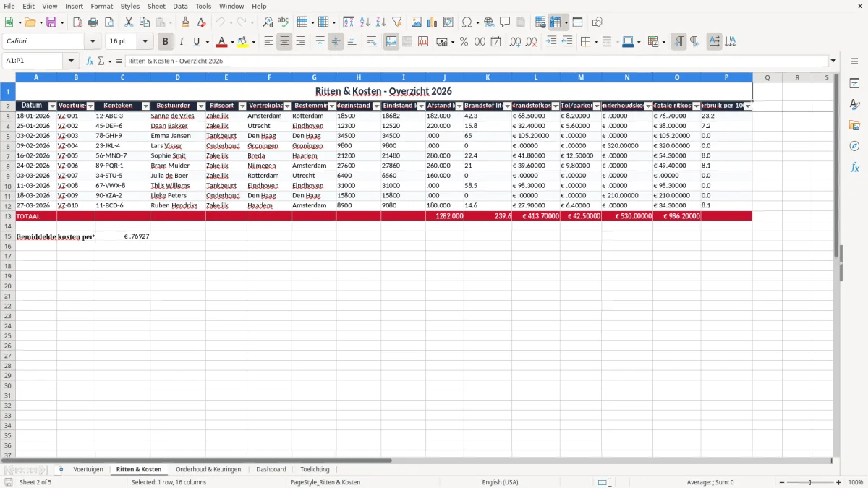Switch to the Voertuigen sheet tab
The width and height of the screenshot is (868, 488).
(x=88, y=469)
